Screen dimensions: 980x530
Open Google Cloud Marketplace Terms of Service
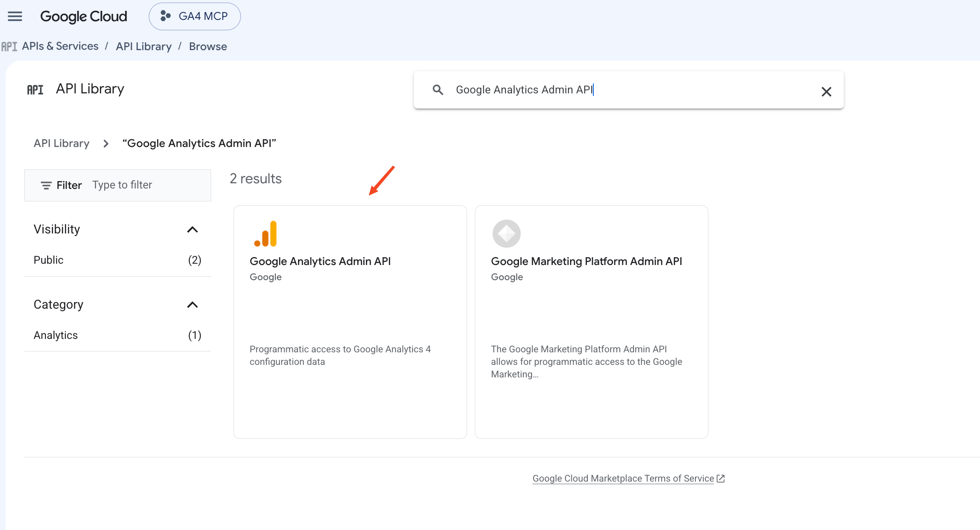(623, 479)
